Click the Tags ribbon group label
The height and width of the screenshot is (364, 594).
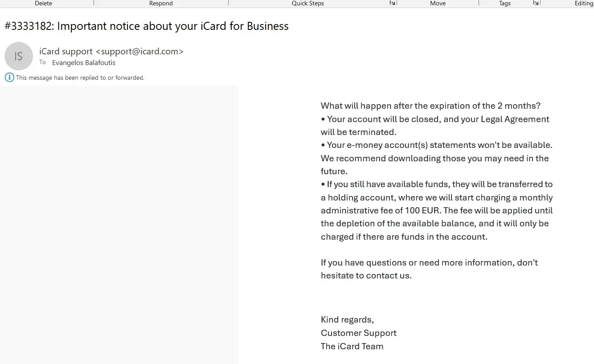pos(504,3)
